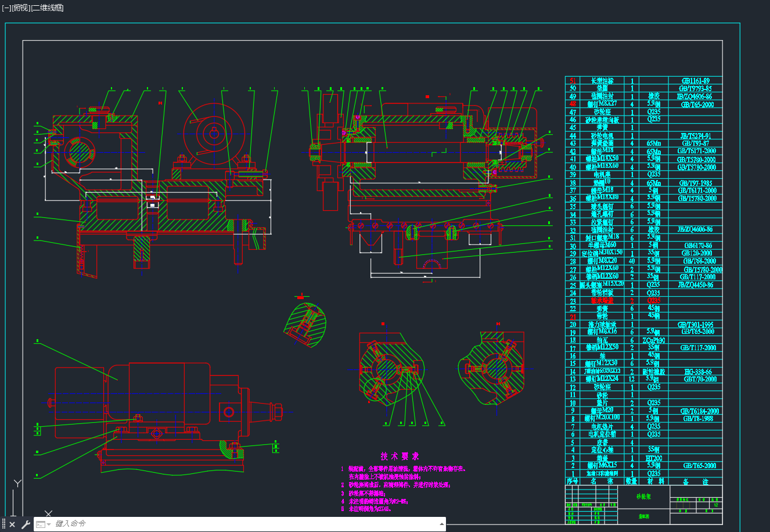
Task: Select standard text GB/T8-1988
Action: (698, 419)
